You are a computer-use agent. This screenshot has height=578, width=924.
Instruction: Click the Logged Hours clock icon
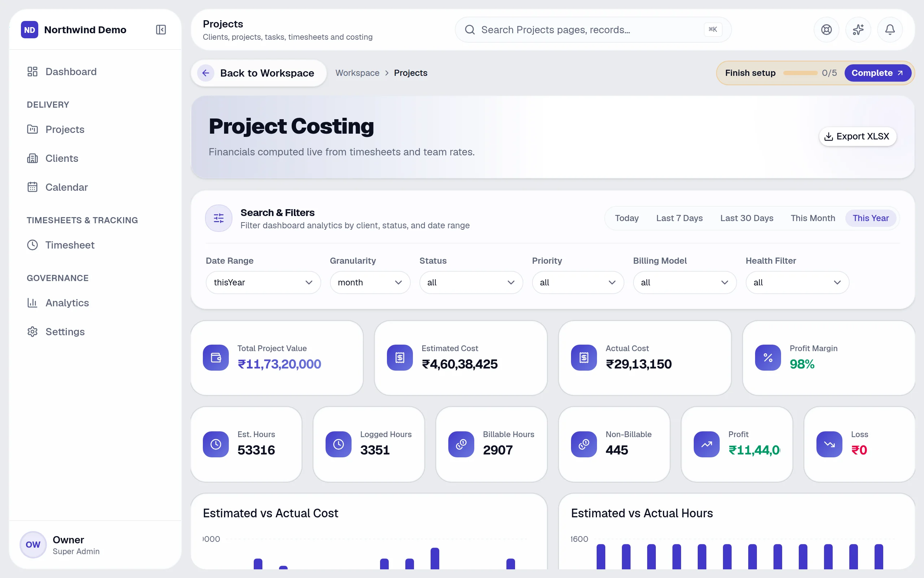pyautogui.click(x=338, y=444)
